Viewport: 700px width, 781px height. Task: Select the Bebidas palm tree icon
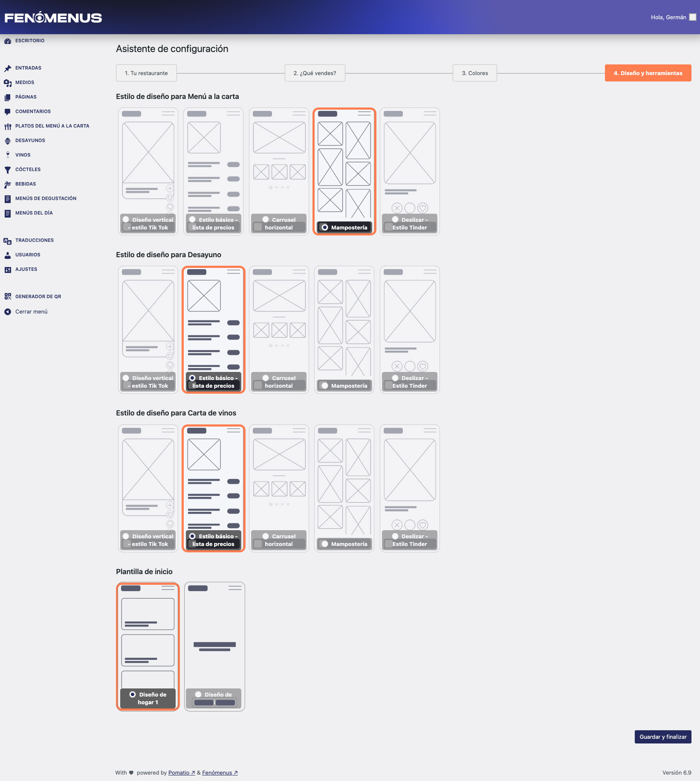pos(7,184)
